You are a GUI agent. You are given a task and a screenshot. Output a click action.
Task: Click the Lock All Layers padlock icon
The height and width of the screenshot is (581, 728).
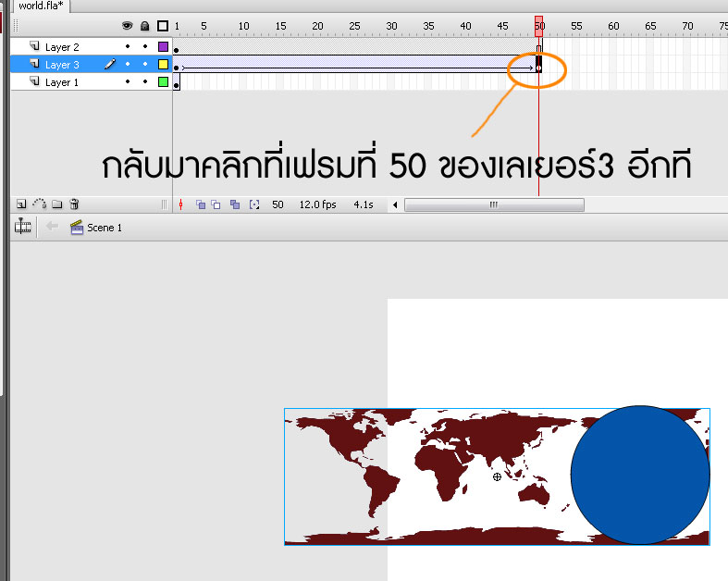tap(145, 26)
